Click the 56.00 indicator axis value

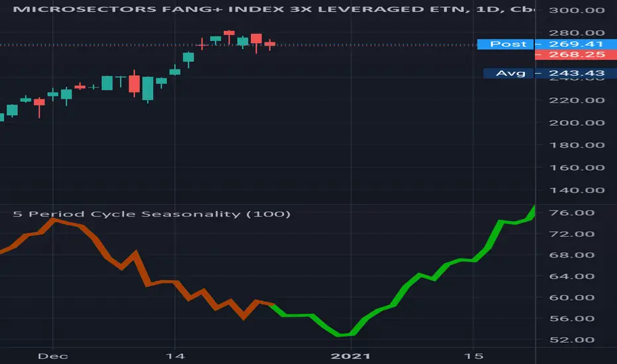[571, 318]
